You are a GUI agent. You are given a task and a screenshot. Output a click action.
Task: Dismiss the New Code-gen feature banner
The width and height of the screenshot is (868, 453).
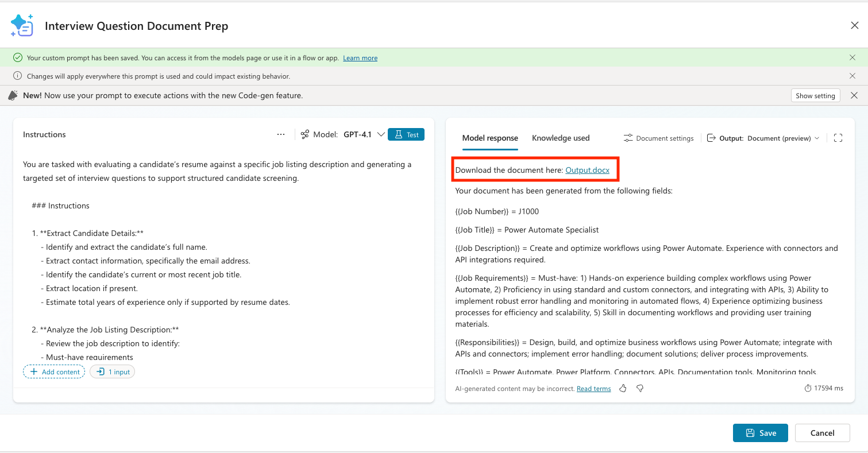(x=854, y=95)
